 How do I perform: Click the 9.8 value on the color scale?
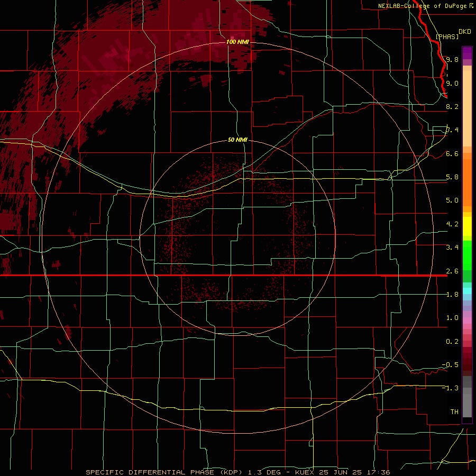pyautogui.click(x=452, y=59)
